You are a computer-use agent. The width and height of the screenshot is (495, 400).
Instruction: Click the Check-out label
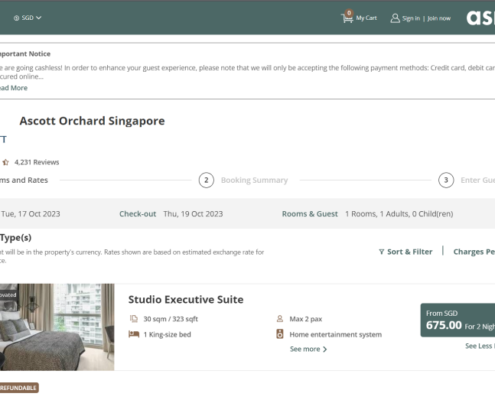click(138, 214)
